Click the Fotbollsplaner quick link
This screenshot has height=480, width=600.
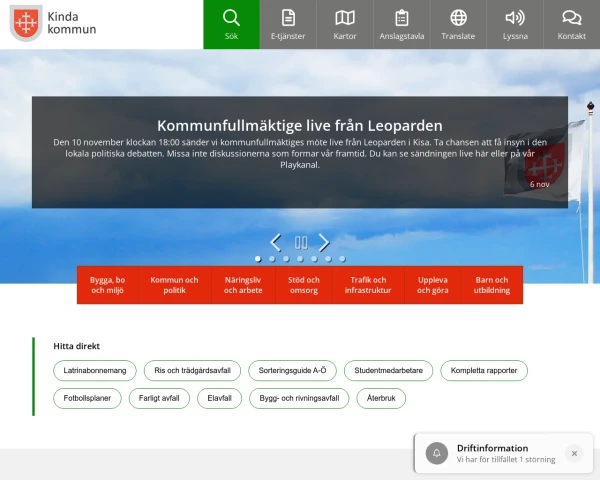[87, 398]
